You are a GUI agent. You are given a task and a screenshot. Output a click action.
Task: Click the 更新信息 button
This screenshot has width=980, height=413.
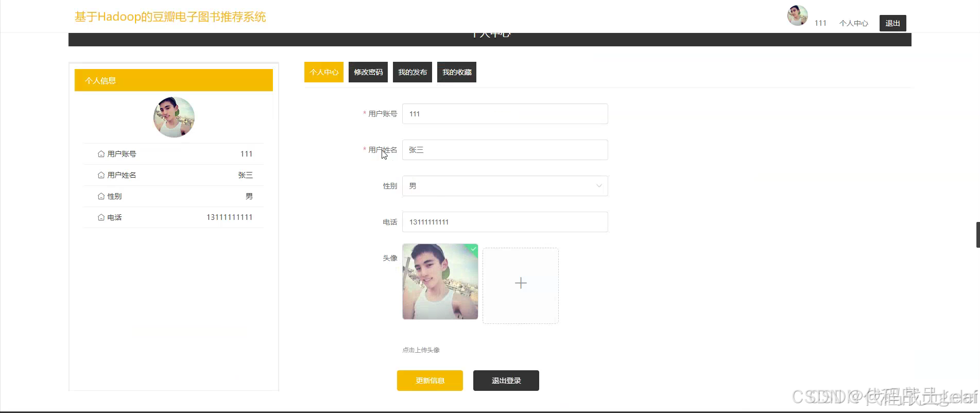(430, 381)
